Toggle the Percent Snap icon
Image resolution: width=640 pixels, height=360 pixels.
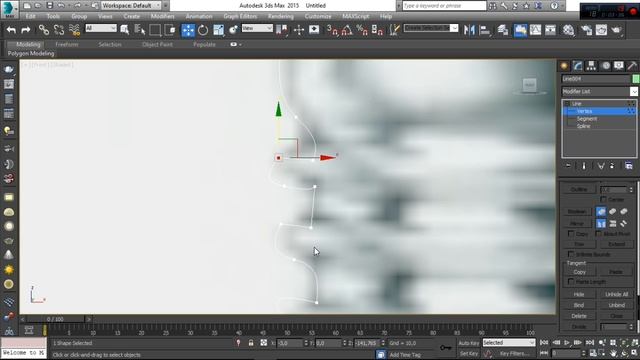click(362, 30)
